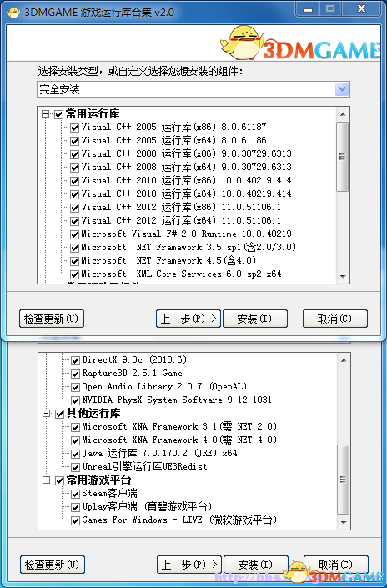Toggle Rapture3D 2.5.1 Game checkbox
Screen dimensions: 387x588
pos(75,374)
